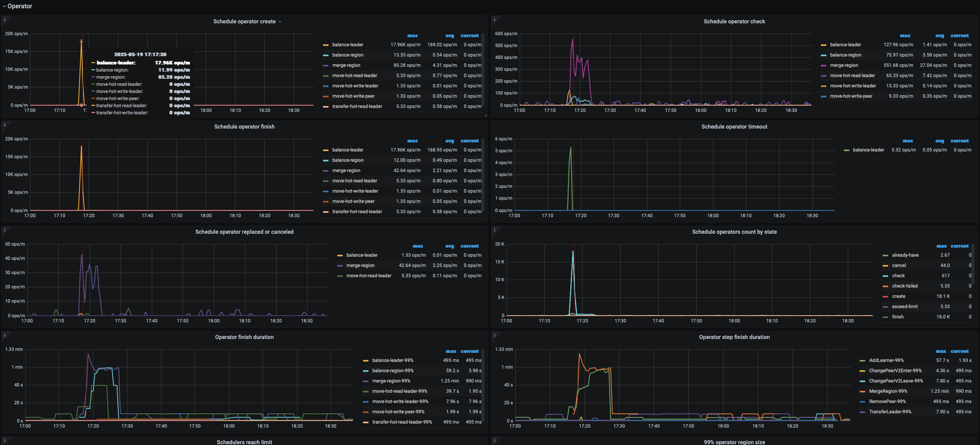Click info icon on Schedule operator finish panel

coord(5,125)
